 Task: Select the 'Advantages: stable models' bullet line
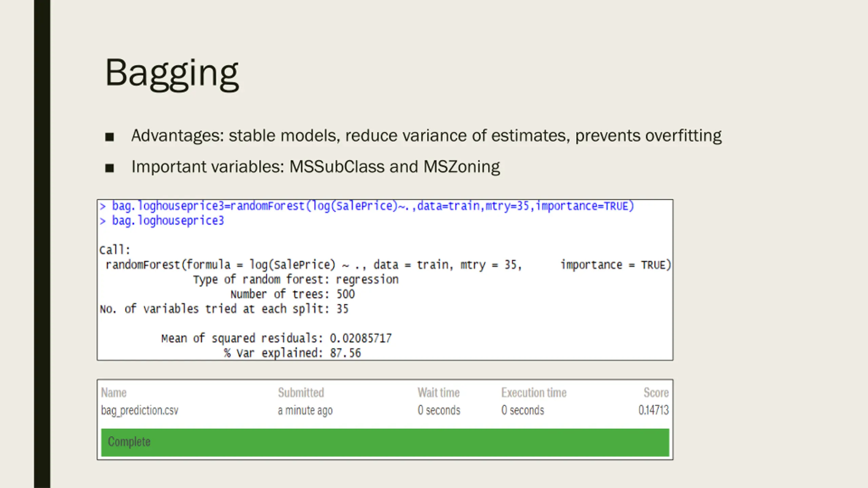tap(426, 136)
